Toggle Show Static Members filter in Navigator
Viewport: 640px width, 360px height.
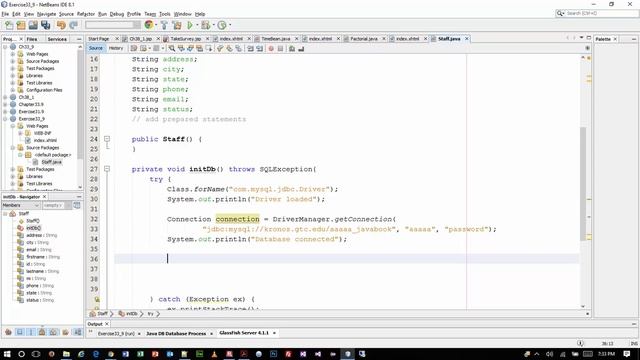coord(31,332)
